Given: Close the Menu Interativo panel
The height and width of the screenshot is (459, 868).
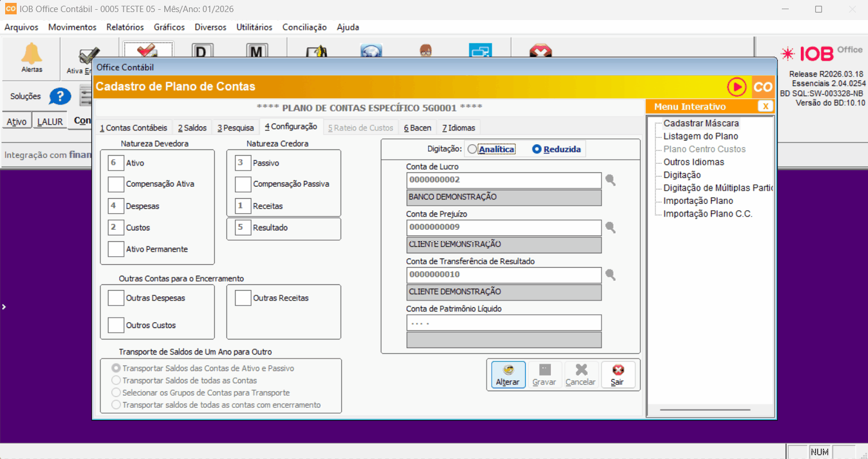Looking at the screenshot, I should [765, 106].
